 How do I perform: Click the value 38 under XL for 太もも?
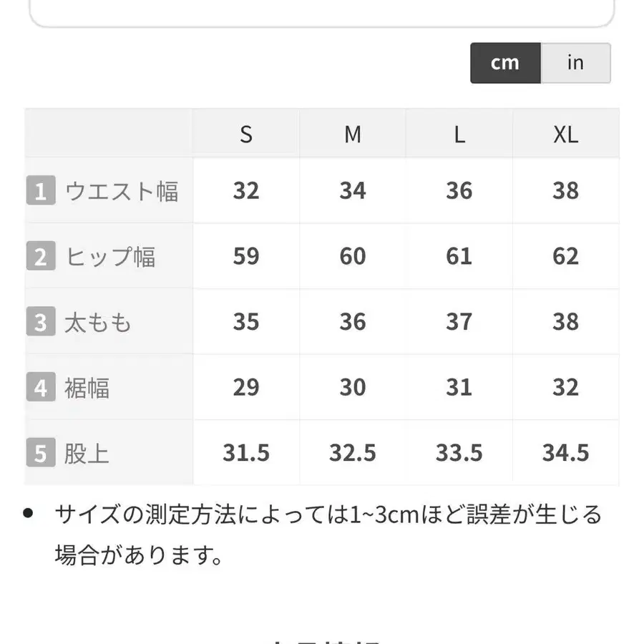click(565, 322)
